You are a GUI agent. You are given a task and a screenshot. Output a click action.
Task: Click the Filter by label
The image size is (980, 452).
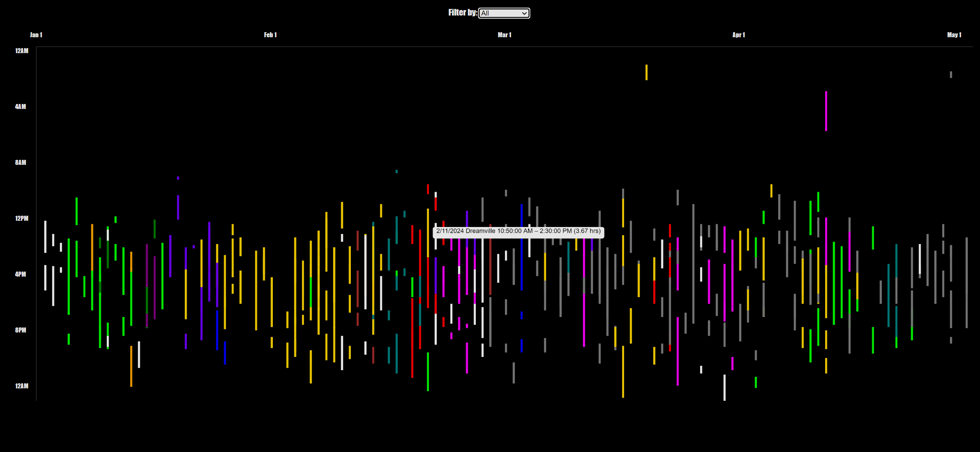point(463,13)
